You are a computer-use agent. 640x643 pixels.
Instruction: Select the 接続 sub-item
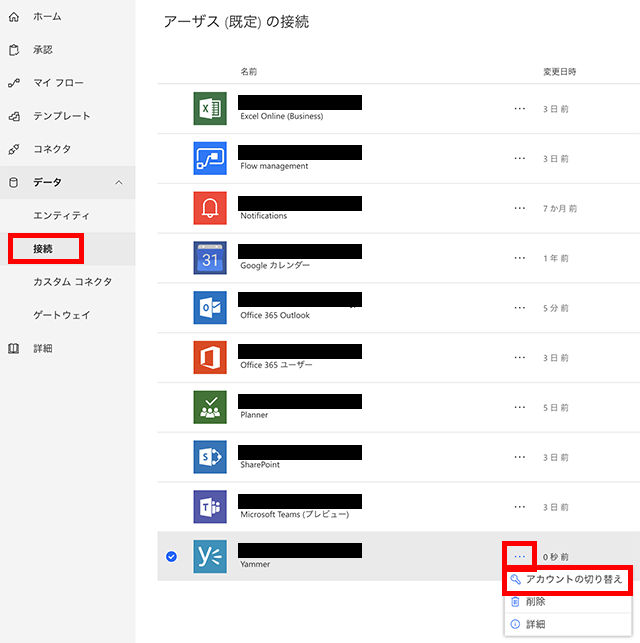pyautogui.click(x=68, y=249)
